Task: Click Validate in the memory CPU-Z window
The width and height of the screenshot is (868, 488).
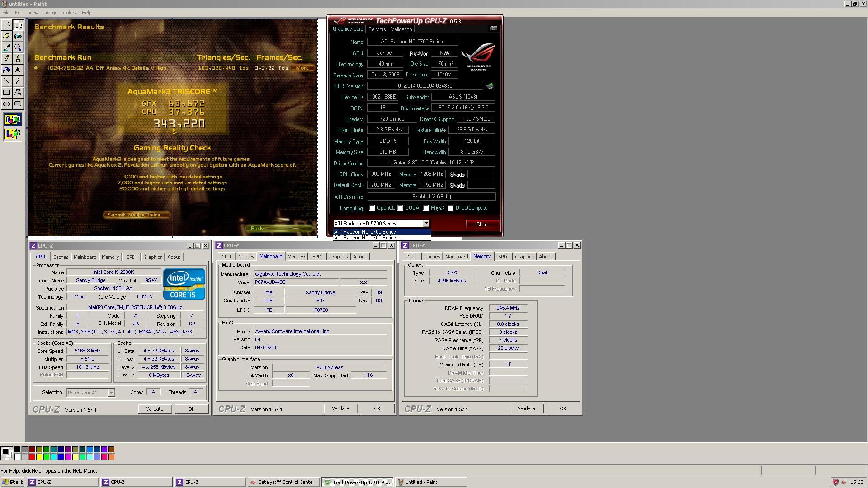Action: click(x=526, y=408)
